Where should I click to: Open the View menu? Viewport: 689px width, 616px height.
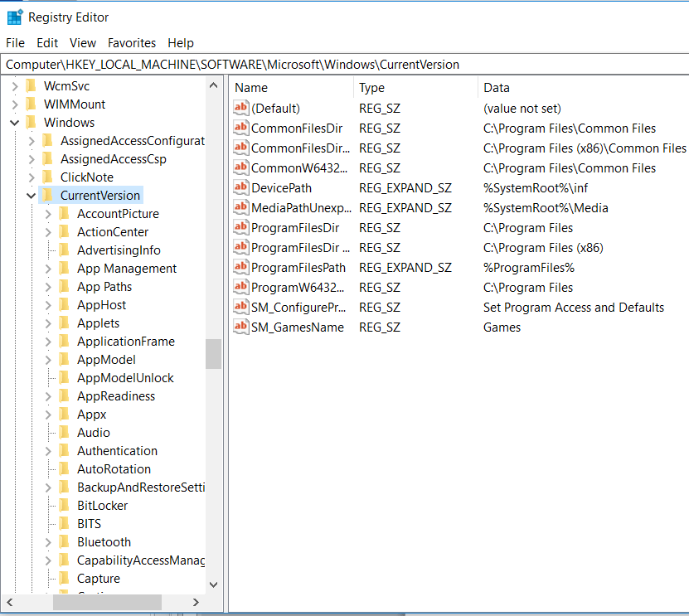83,42
